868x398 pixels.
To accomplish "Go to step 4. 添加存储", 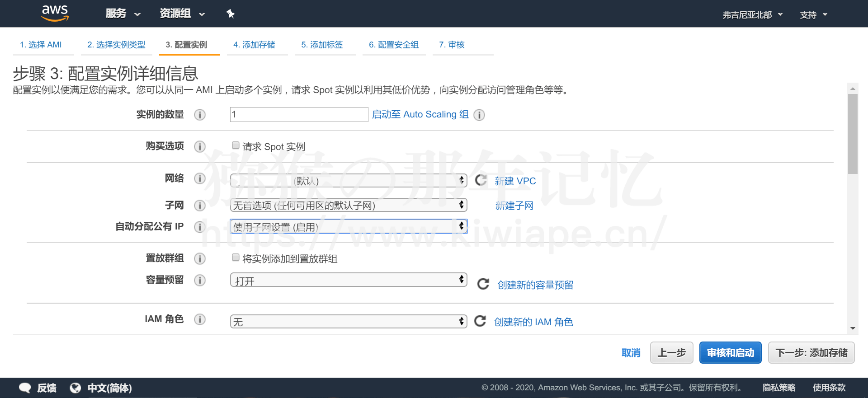I will pos(254,45).
